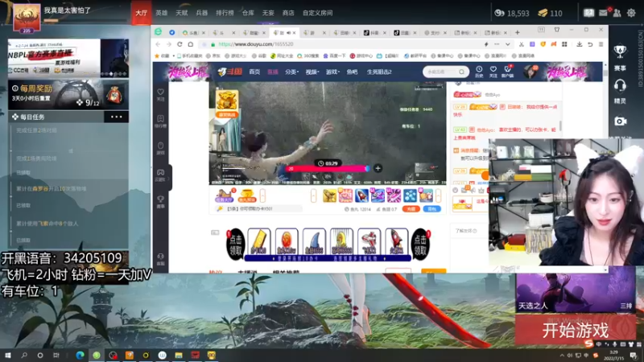Click the search magnifier in Douyu search box
Screen dimensions: 644x362
coord(461,72)
